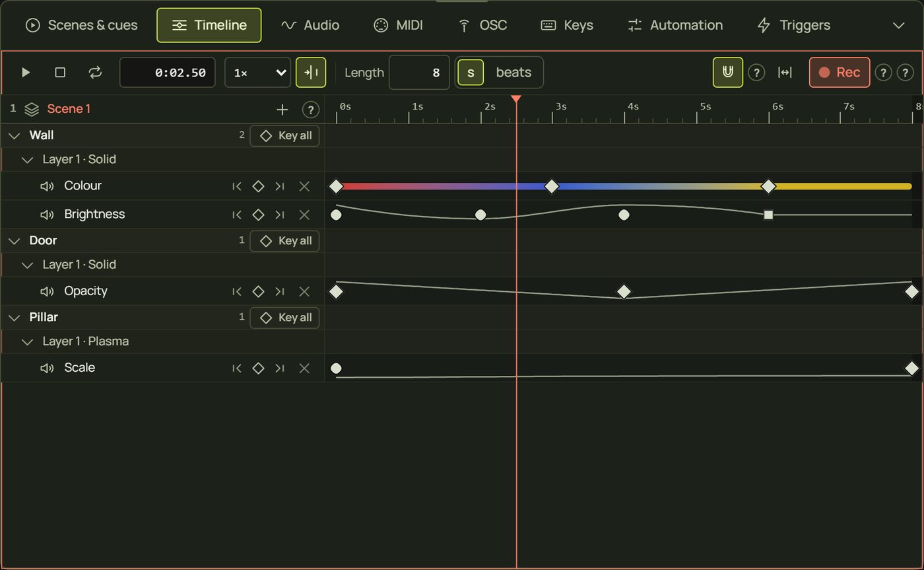This screenshot has height=570, width=924.
Task: Switch to the Timeline tab
Action: click(x=209, y=25)
